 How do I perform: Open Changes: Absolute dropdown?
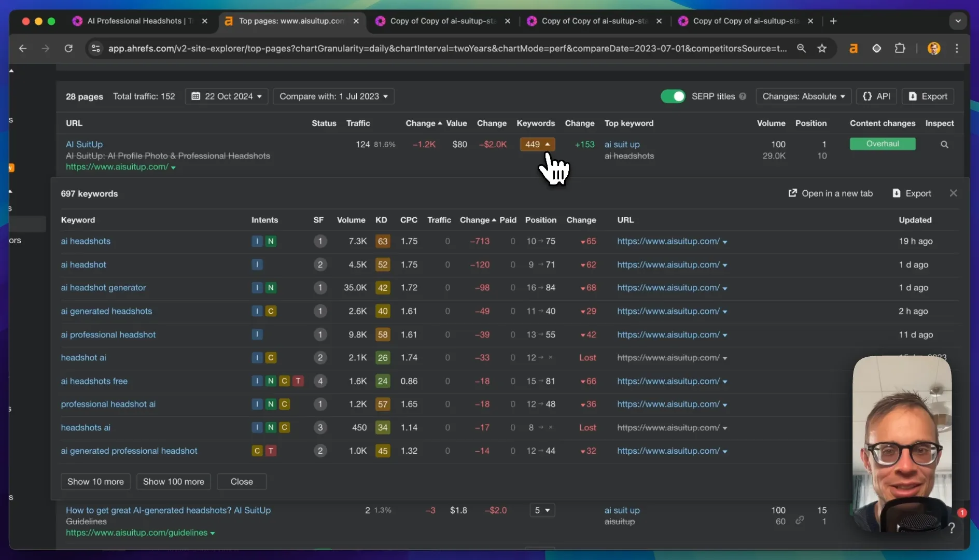click(803, 96)
